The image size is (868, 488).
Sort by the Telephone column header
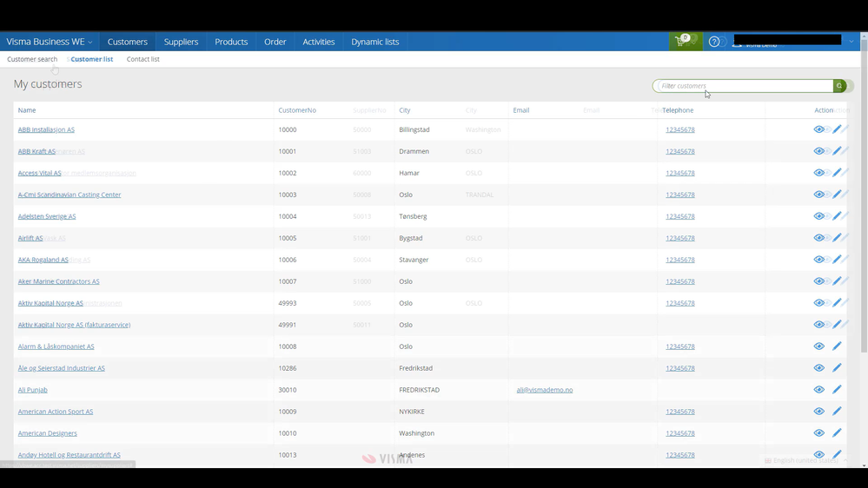[x=678, y=110]
